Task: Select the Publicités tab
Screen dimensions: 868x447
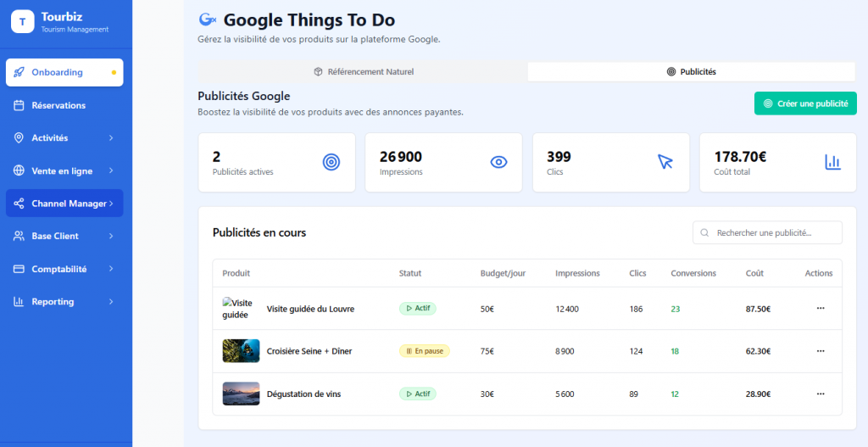Action: point(692,72)
